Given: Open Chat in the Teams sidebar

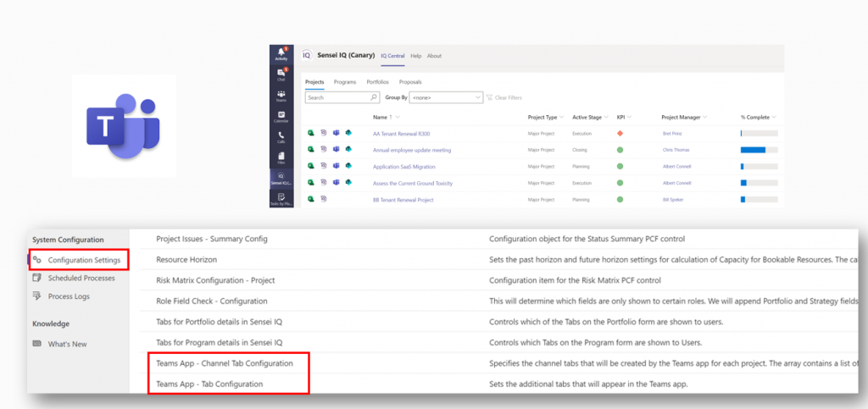Looking at the screenshot, I should click(x=281, y=75).
